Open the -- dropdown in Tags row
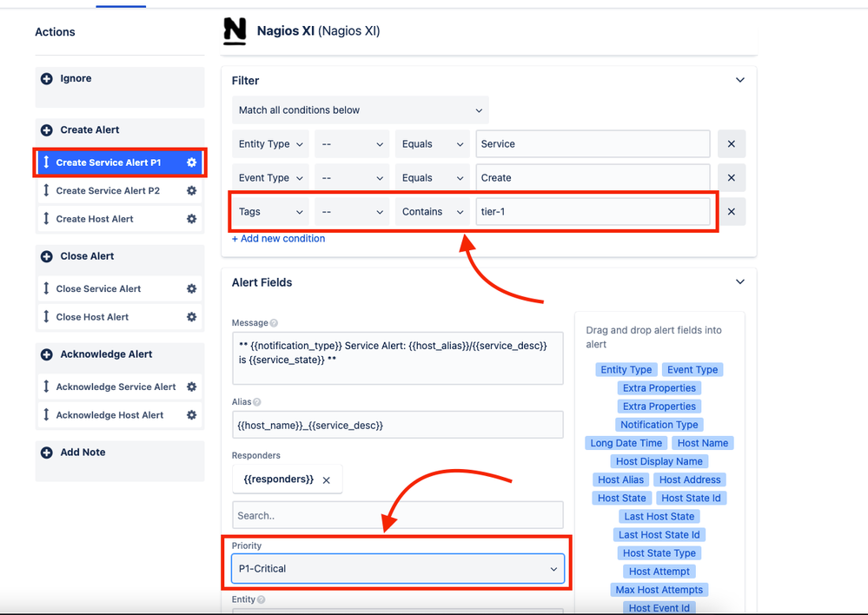868x615 pixels. click(x=352, y=211)
